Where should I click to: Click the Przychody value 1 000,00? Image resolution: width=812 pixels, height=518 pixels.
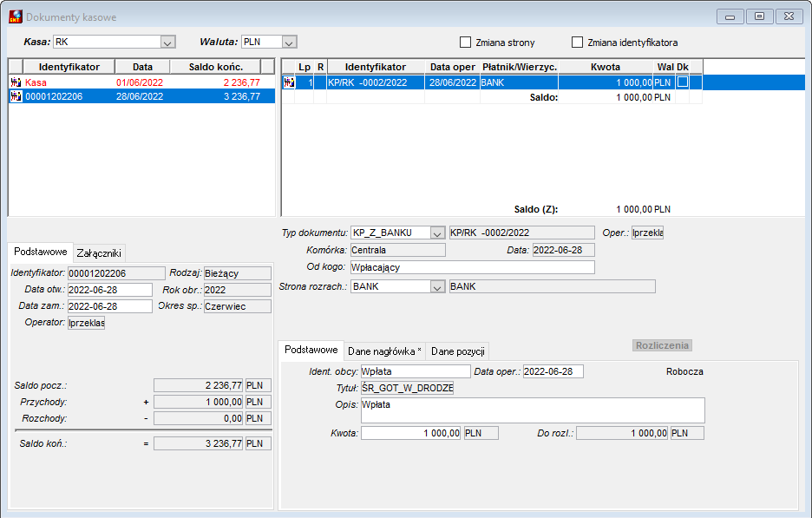click(x=199, y=402)
